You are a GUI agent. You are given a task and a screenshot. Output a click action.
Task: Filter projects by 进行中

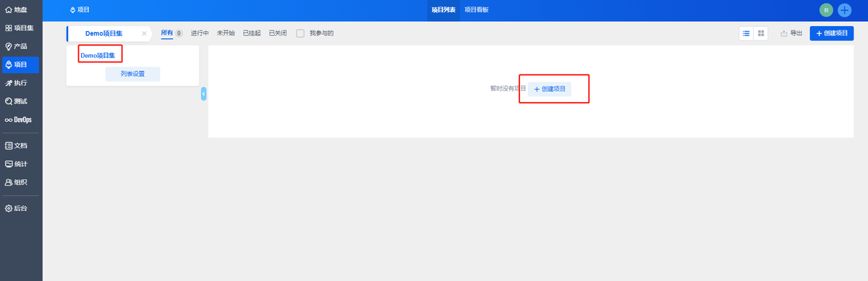point(200,33)
